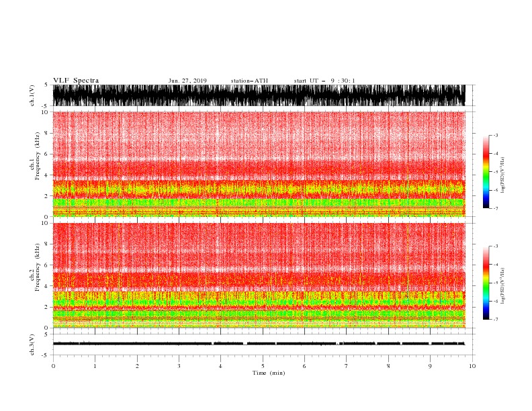Click the 'ch.3(V)' axis label at the bottom
Viewport: 532px width, 411px height.
[x=32, y=345]
